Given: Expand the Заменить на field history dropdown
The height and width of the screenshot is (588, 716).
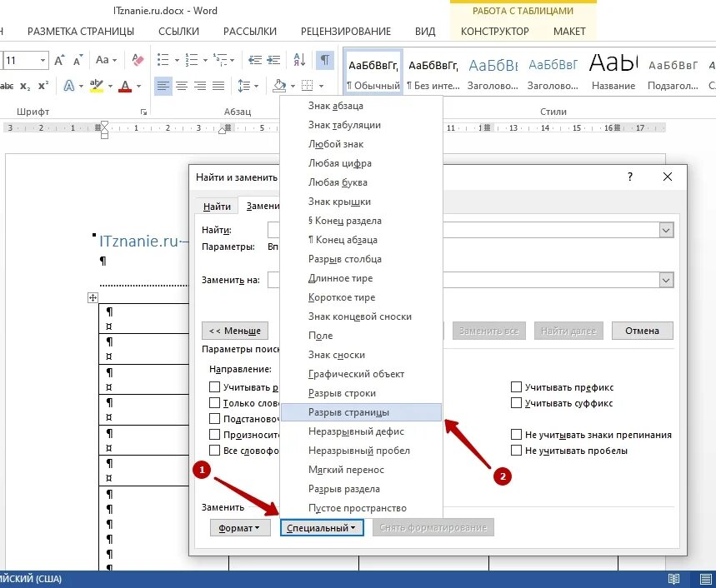Looking at the screenshot, I should tap(666, 280).
